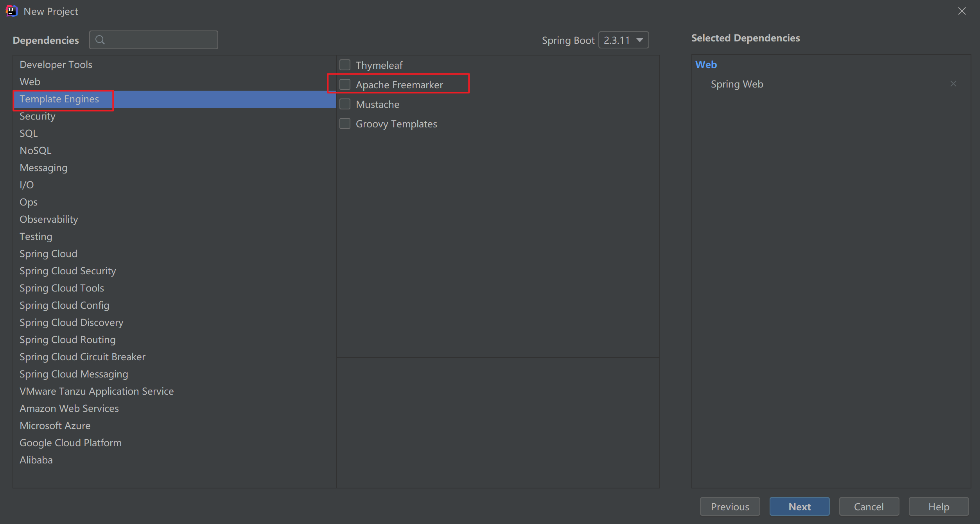
Task: Enable the Thymeleaf checkbox
Action: click(x=345, y=65)
